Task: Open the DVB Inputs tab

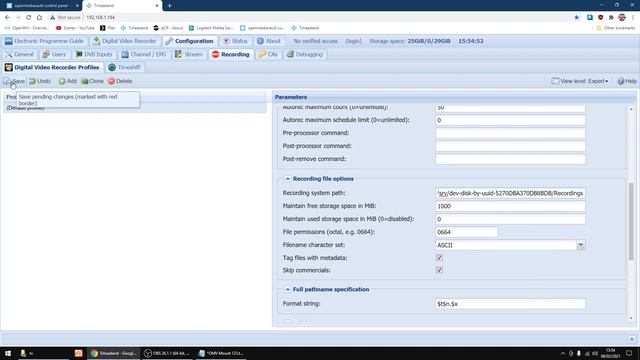Action: (94, 54)
